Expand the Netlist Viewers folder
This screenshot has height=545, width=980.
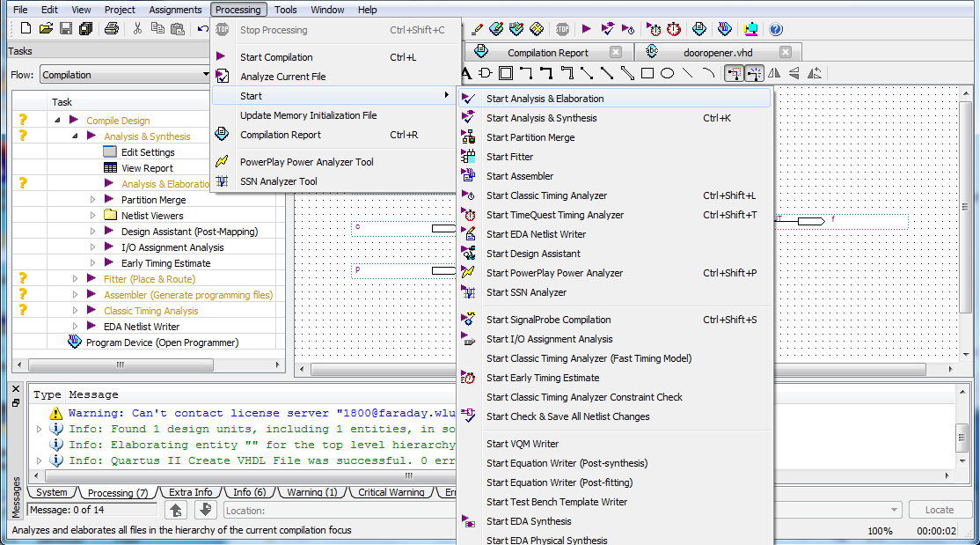coord(92,215)
